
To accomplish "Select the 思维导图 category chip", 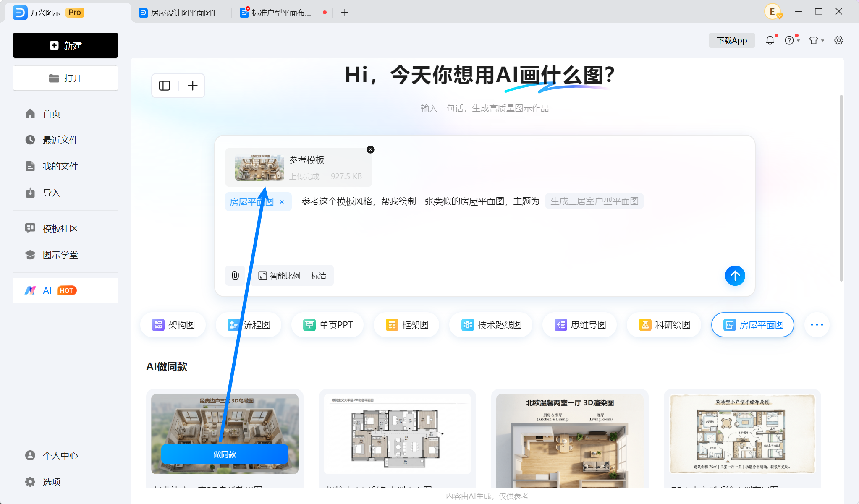I will [x=580, y=325].
